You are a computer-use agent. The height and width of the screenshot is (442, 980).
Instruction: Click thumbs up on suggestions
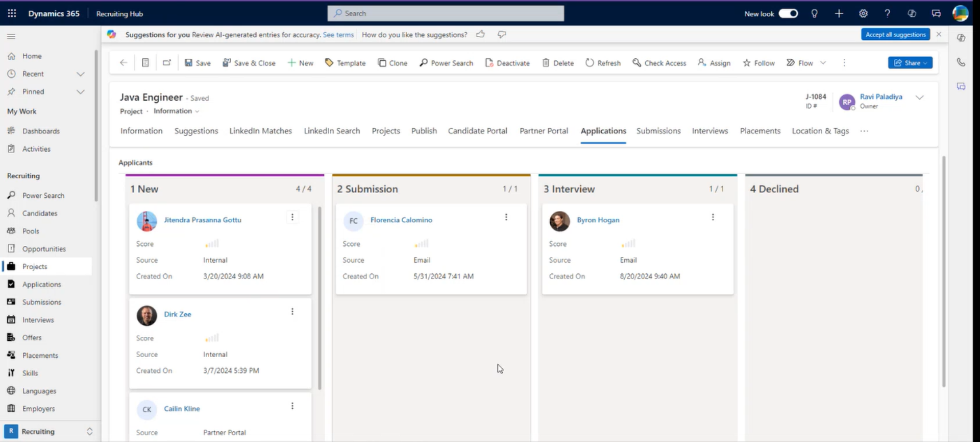tap(480, 34)
